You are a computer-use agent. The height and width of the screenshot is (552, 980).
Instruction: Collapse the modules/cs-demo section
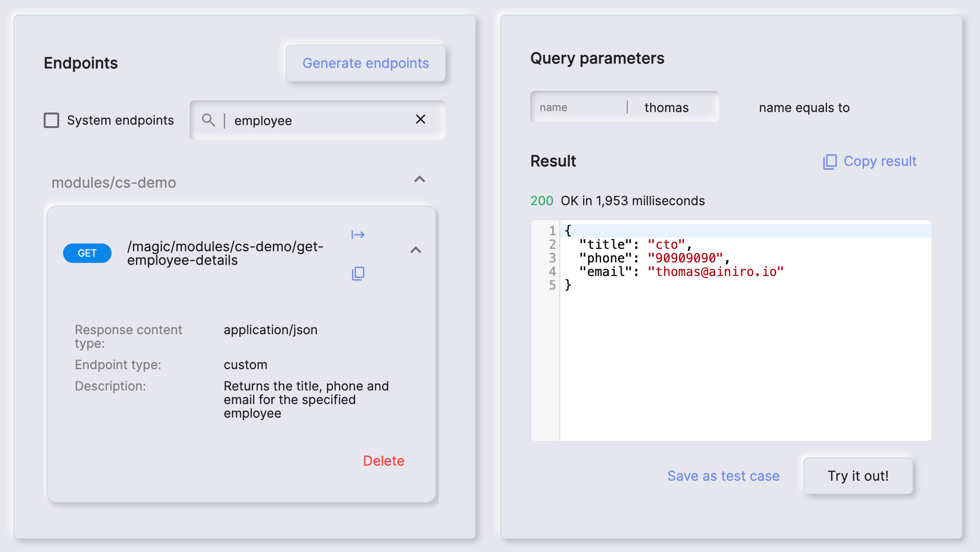pos(420,180)
